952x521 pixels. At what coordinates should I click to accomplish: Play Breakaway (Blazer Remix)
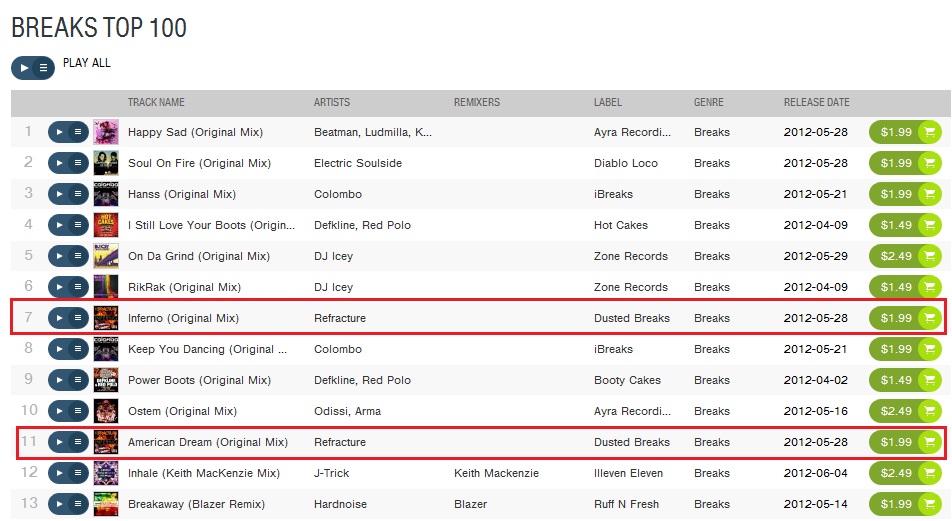[60, 503]
